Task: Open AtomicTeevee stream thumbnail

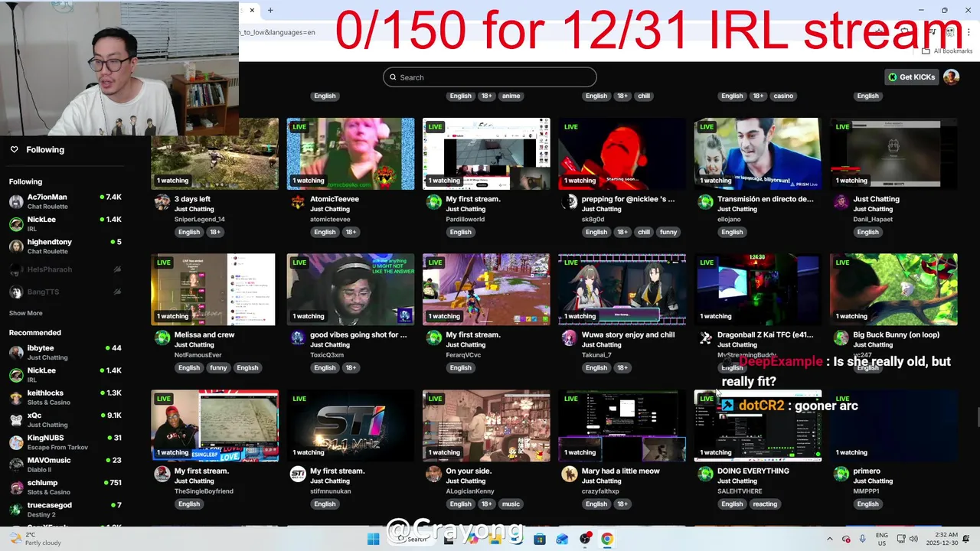Action: (x=351, y=154)
